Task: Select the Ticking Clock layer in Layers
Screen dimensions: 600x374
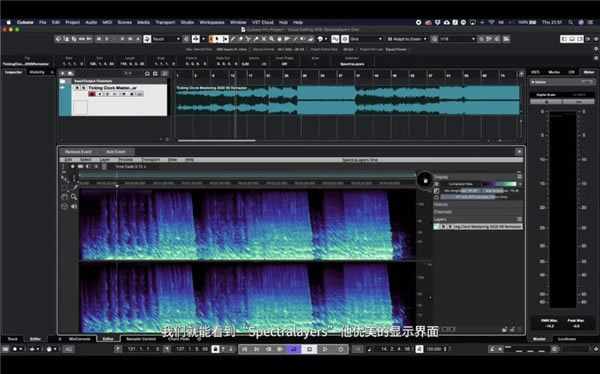Action: coord(478,227)
